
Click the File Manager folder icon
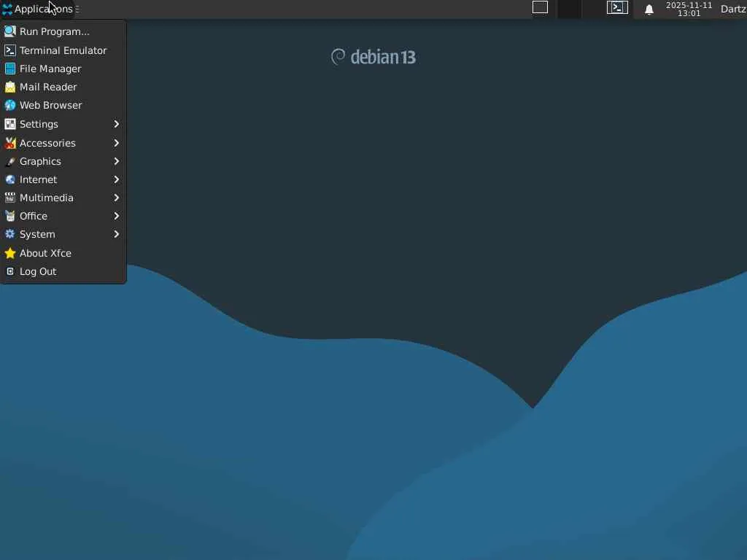point(10,69)
